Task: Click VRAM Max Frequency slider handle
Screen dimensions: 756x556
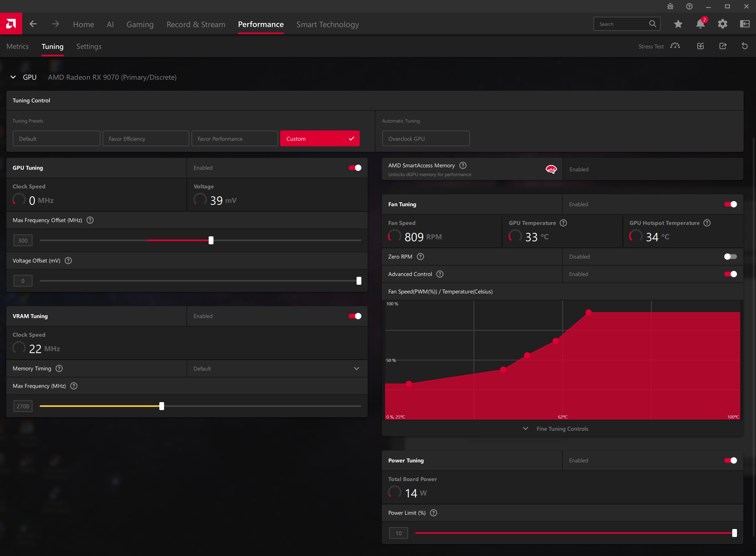Action: (x=162, y=406)
